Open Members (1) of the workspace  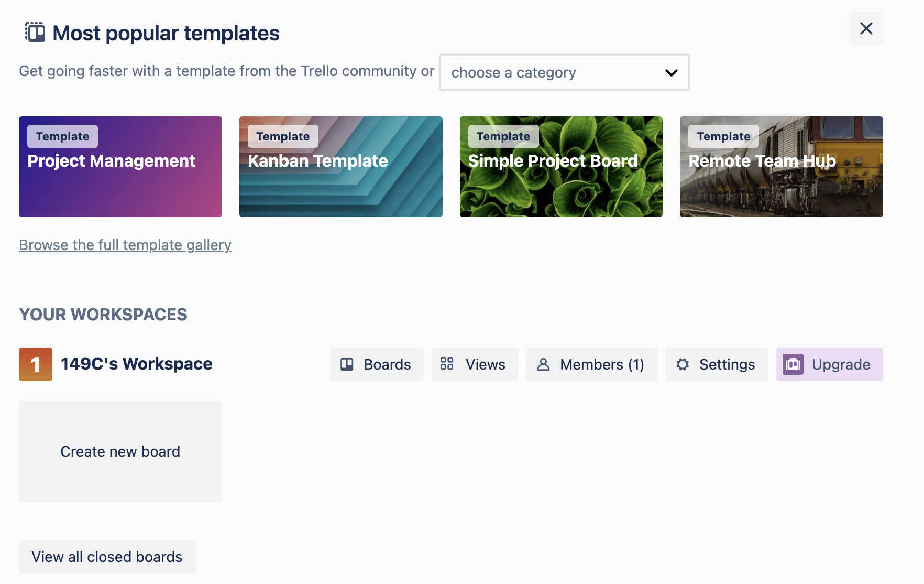(x=591, y=364)
